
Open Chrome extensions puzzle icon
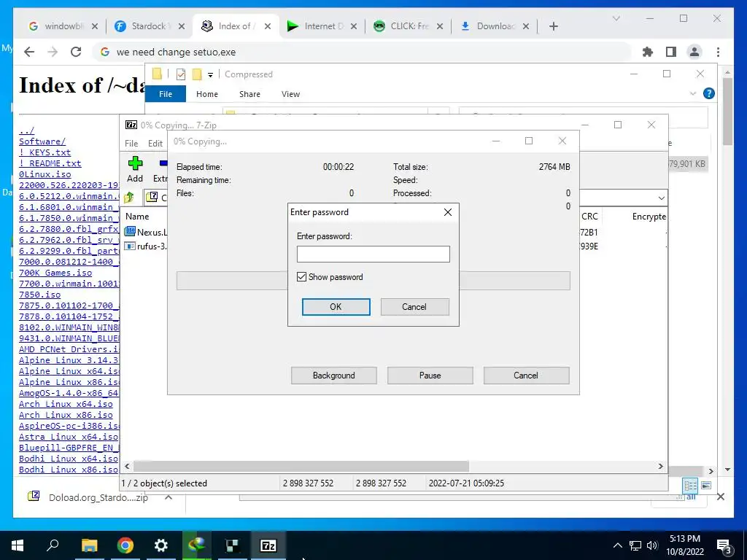648,52
